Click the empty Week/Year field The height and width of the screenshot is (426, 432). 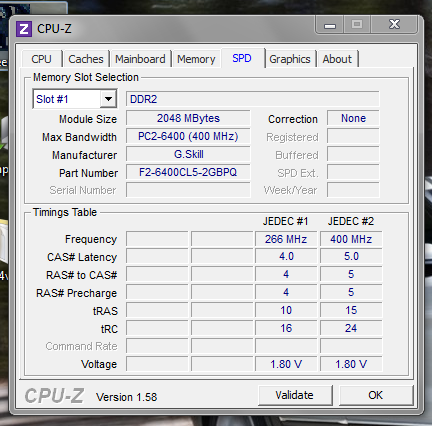[353, 190]
